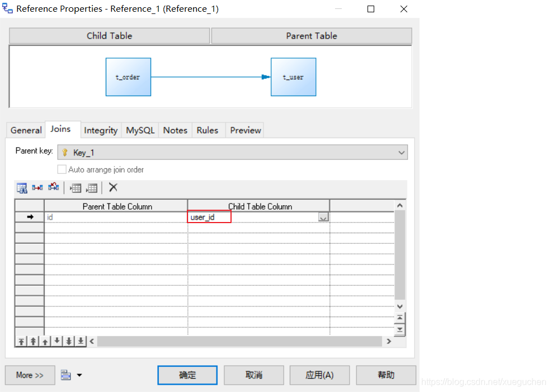Click the reuse columns join icon
The image size is (551, 392).
tap(37, 187)
